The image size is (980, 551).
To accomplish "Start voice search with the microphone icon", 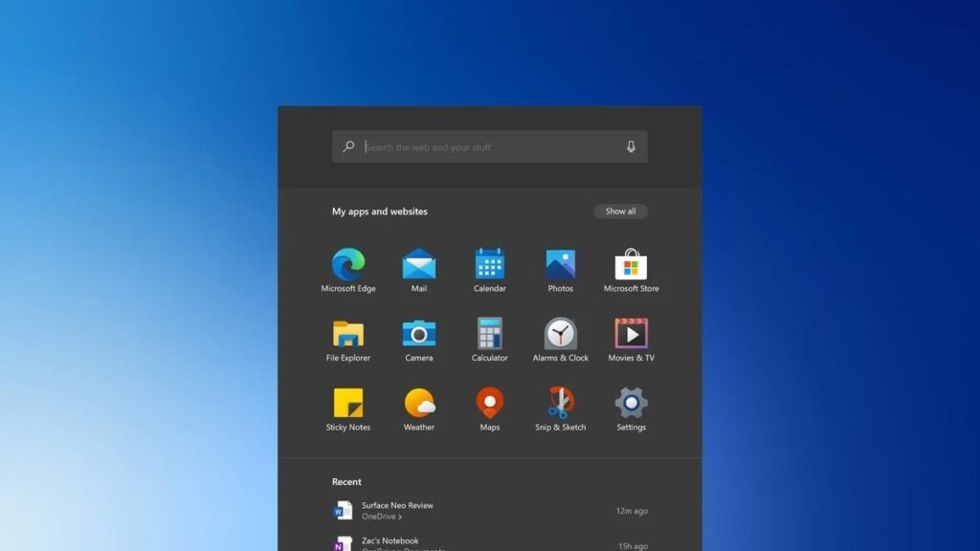I will tap(629, 146).
